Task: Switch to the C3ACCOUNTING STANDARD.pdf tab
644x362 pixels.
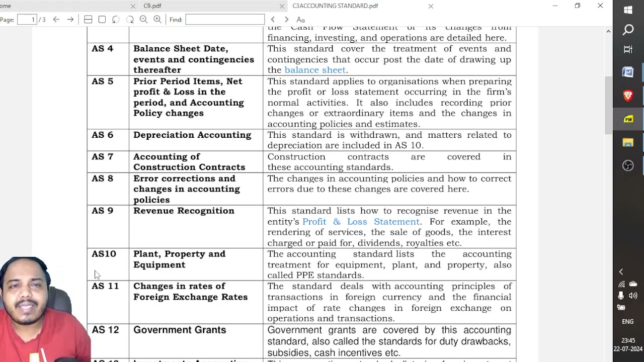Action: (x=335, y=6)
